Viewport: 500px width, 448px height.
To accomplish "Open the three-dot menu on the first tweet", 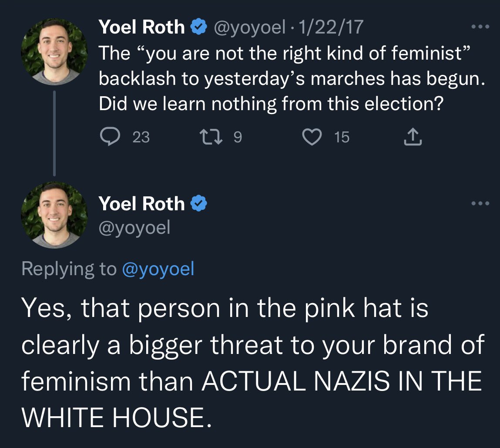I will [480, 27].
